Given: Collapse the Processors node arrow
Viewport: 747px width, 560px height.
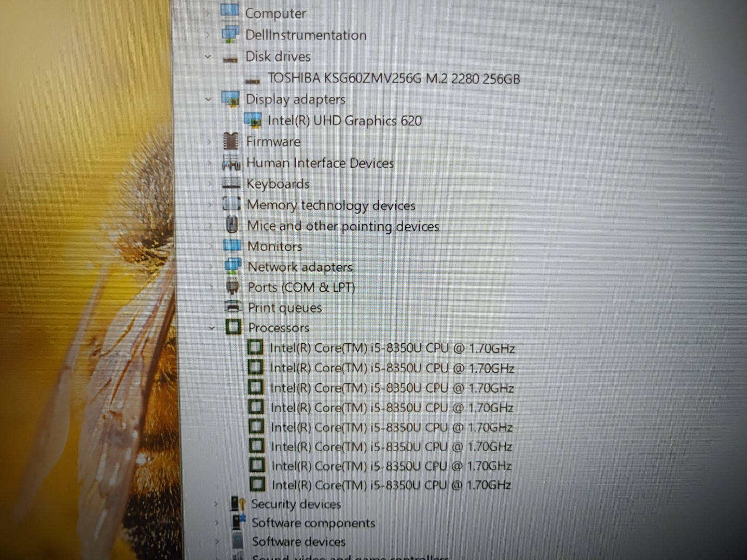Looking at the screenshot, I should point(212,327).
